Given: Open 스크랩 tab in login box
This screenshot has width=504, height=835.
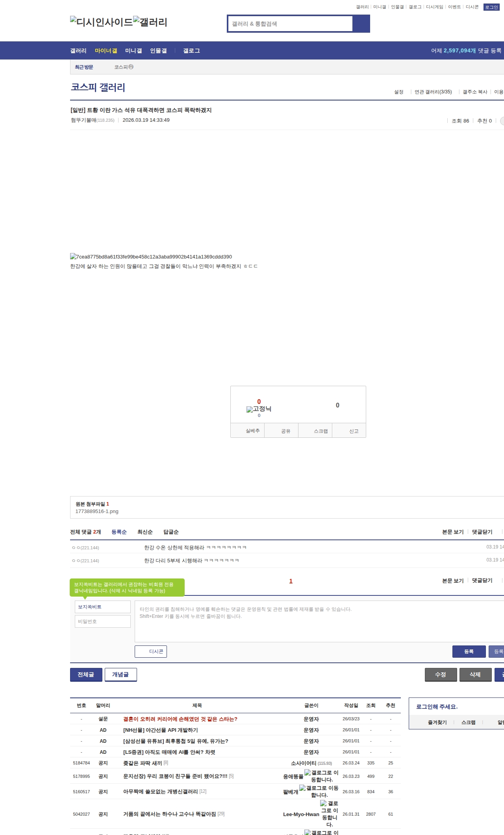Looking at the screenshot, I should tap(469, 722).
